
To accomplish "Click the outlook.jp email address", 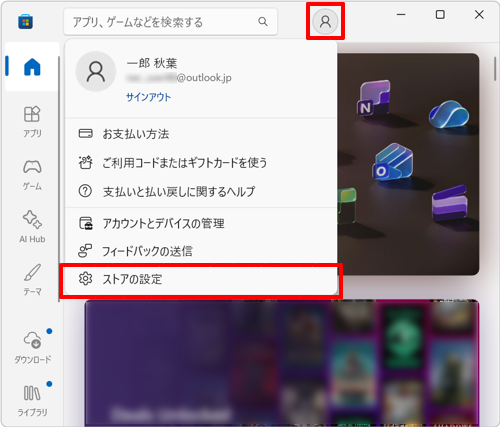I will pos(179,78).
